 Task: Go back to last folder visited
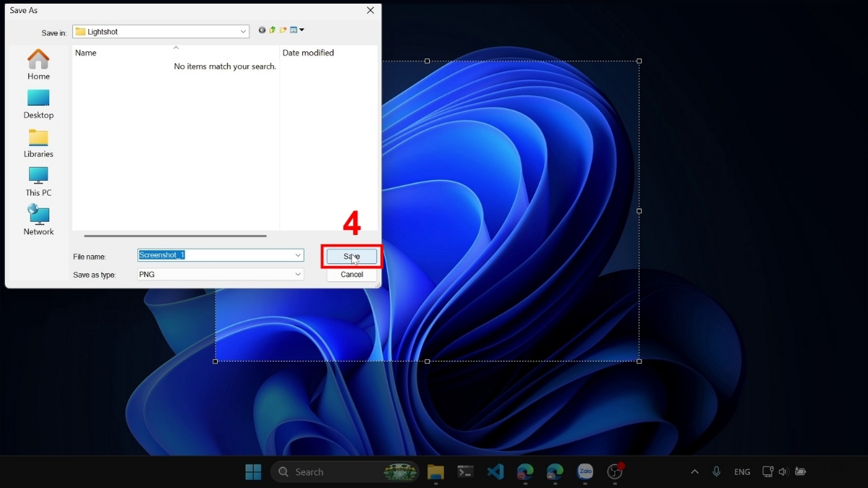[x=263, y=30]
